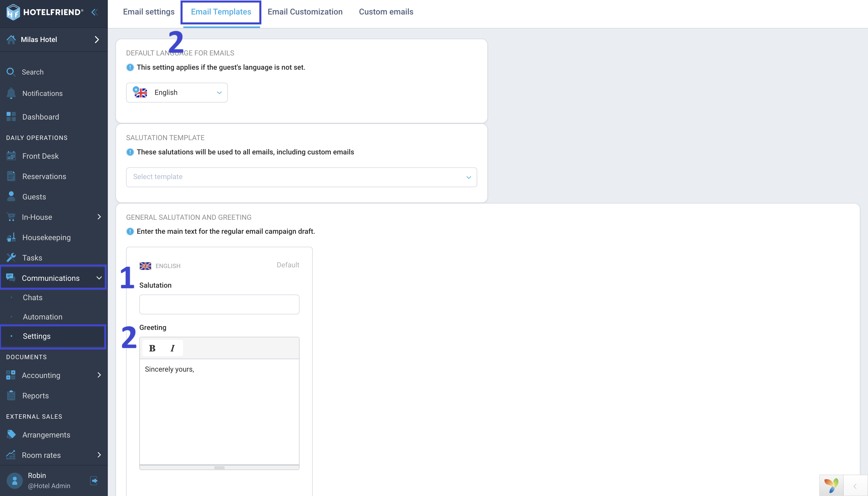Expand the Milas Hotel chevron

97,39
